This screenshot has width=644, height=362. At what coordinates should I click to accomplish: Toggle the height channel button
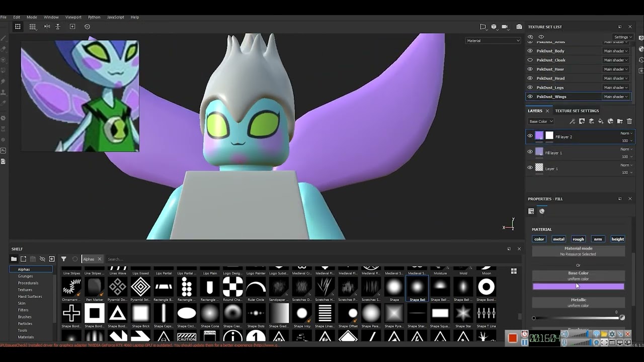(618, 239)
